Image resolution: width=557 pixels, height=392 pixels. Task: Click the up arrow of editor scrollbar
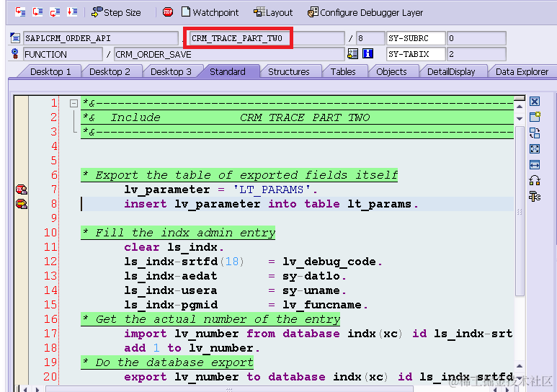pyautogui.click(x=520, y=107)
